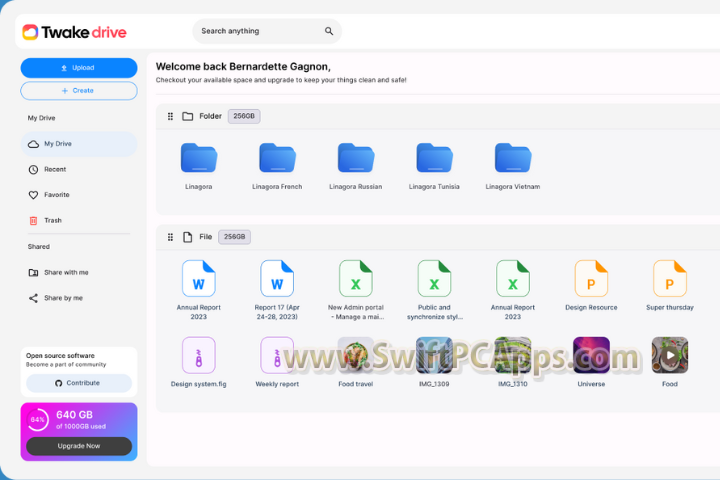Click the Welcome back Bernardette Gagnon heading
The image size is (720, 480).
click(x=243, y=67)
